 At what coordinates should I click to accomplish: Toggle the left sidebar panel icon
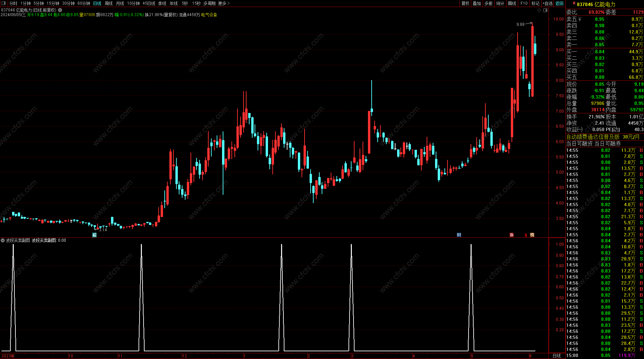pyautogui.click(x=4, y=3)
